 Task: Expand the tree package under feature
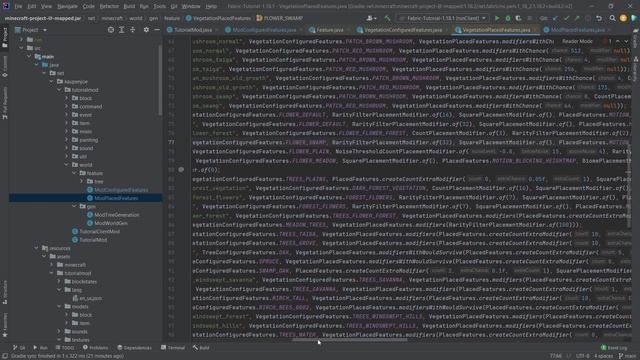pyautogui.click(x=82, y=181)
